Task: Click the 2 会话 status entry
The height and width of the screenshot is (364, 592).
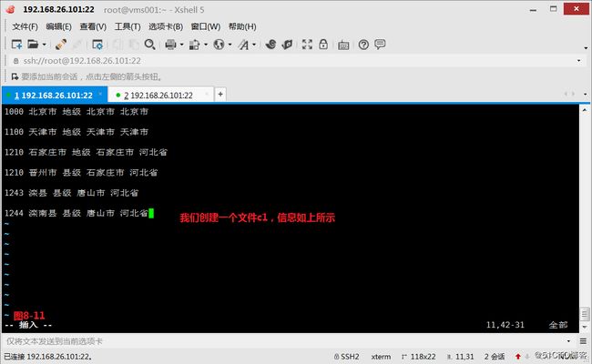Action: pyautogui.click(x=495, y=357)
